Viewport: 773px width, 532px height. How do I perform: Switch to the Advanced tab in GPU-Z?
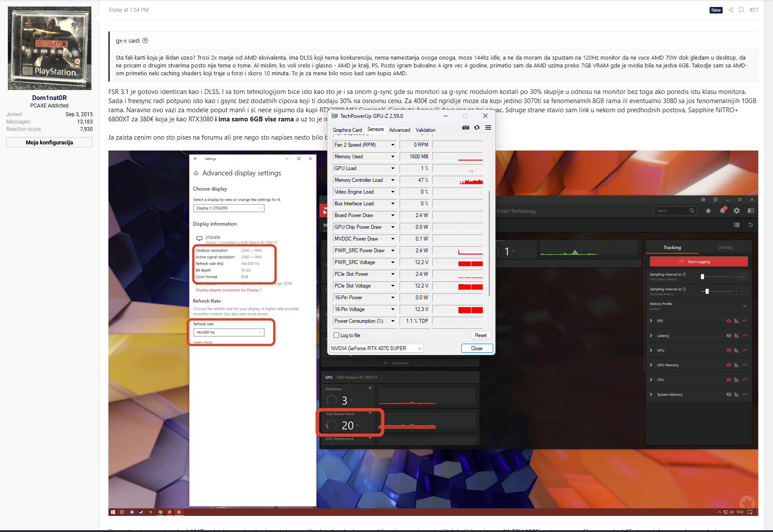(400, 130)
